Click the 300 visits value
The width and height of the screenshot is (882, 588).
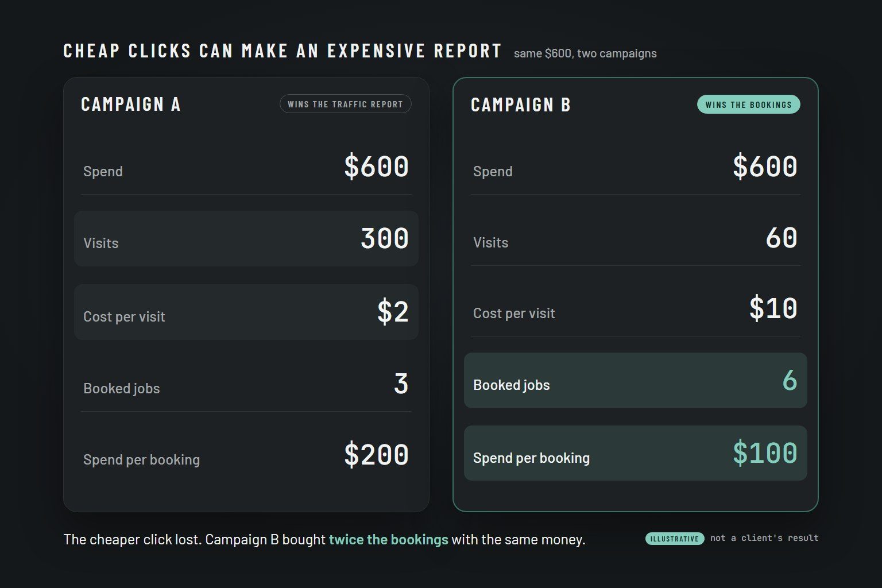[384, 238]
